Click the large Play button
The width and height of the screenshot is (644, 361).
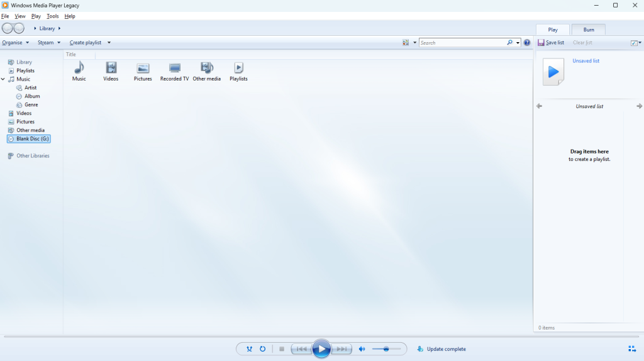[x=321, y=349]
